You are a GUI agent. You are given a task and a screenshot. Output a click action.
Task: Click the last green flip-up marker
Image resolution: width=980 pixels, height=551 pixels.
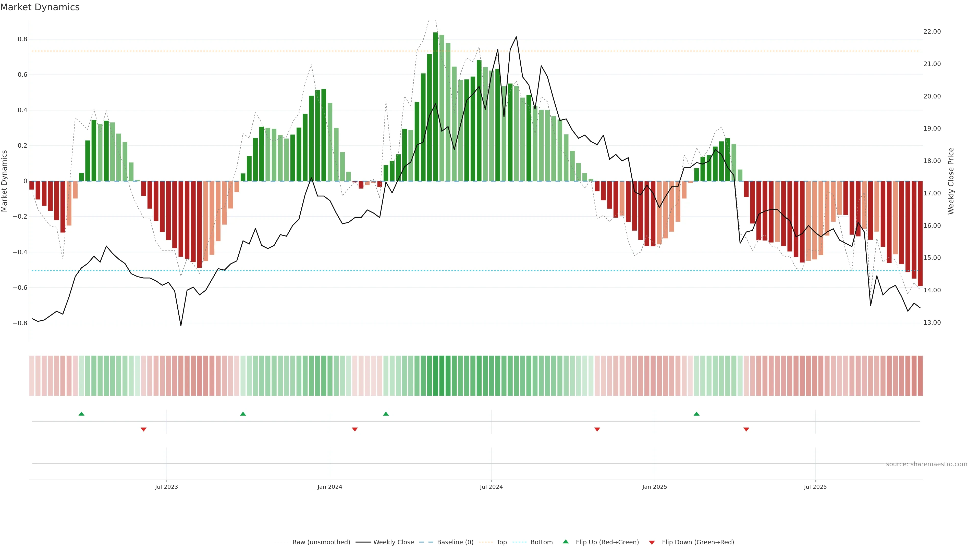click(x=696, y=414)
